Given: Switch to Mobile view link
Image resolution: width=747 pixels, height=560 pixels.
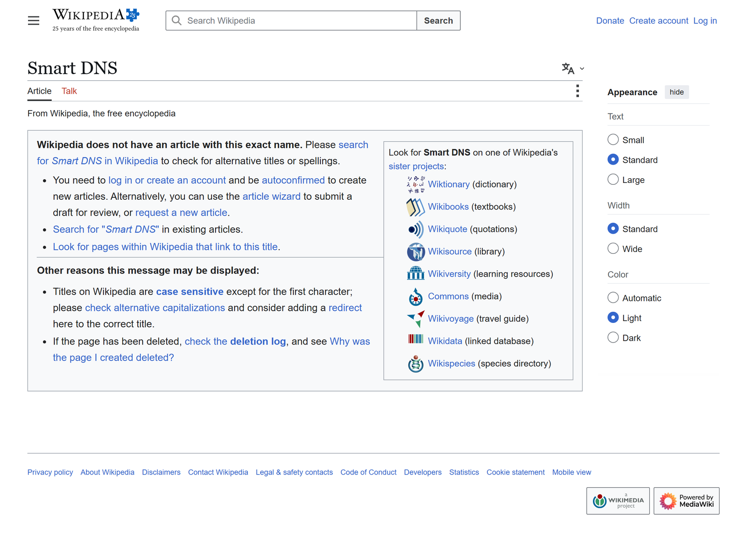Looking at the screenshot, I should pyautogui.click(x=571, y=472).
